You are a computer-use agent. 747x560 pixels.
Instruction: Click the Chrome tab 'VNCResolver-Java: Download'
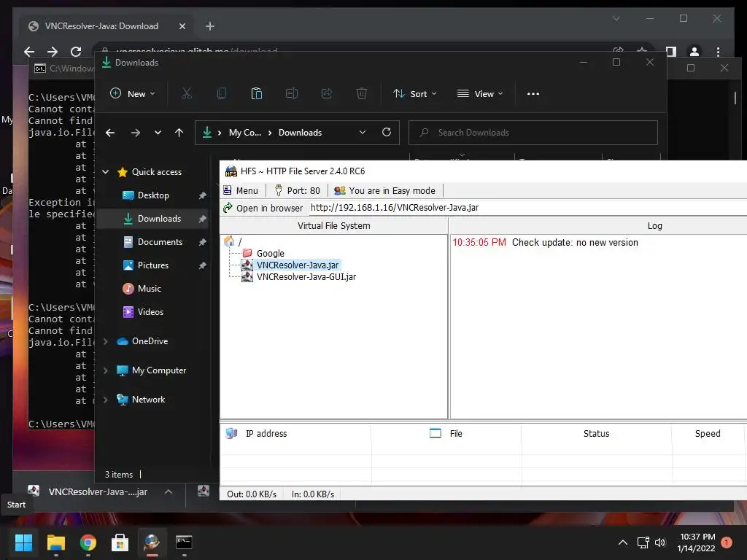tap(101, 26)
